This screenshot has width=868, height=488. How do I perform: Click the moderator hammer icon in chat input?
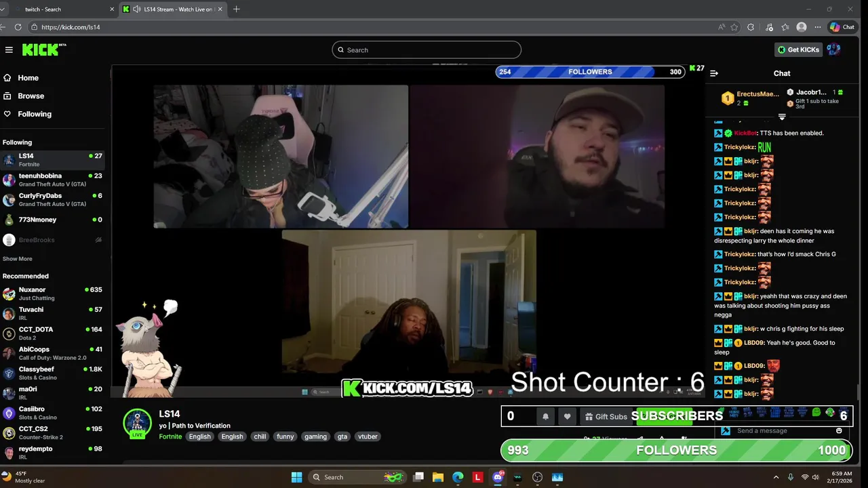(725, 431)
